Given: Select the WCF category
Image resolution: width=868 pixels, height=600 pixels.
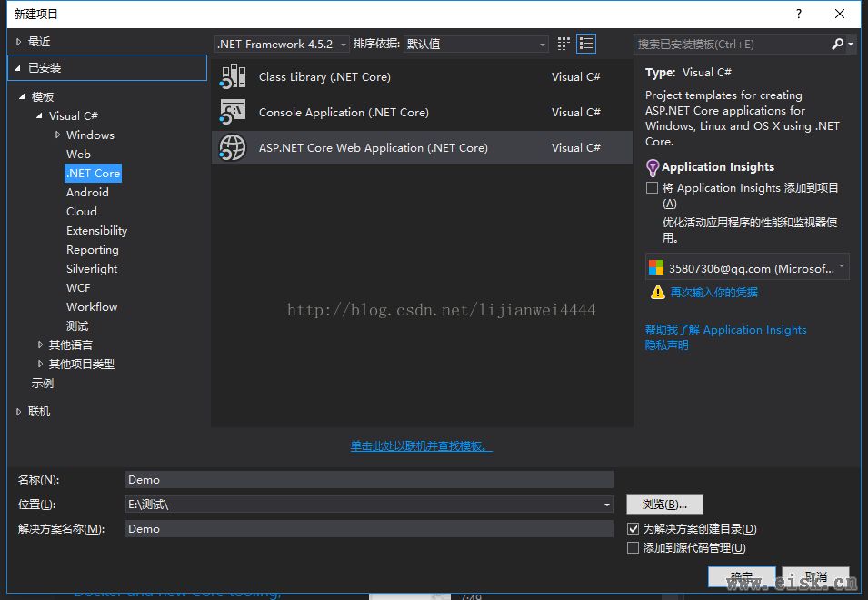Looking at the screenshot, I should [78, 288].
